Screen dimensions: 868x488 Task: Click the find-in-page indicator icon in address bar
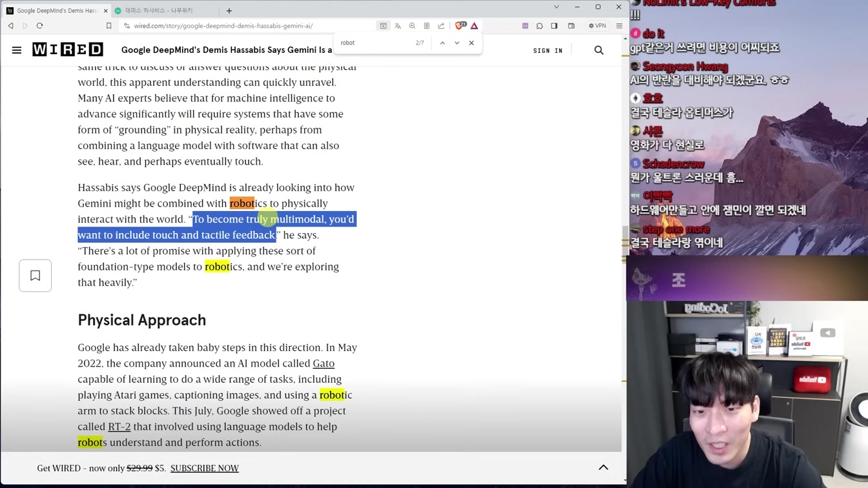click(383, 26)
